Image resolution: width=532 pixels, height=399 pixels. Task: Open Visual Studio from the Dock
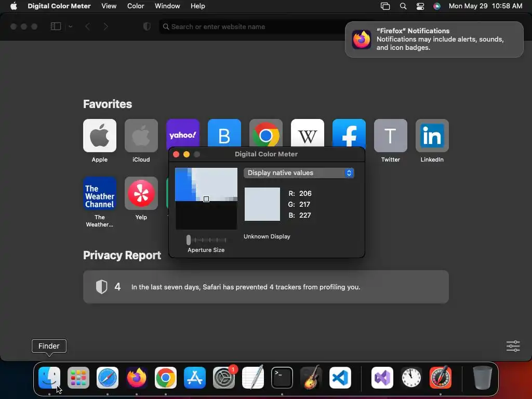(382, 378)
